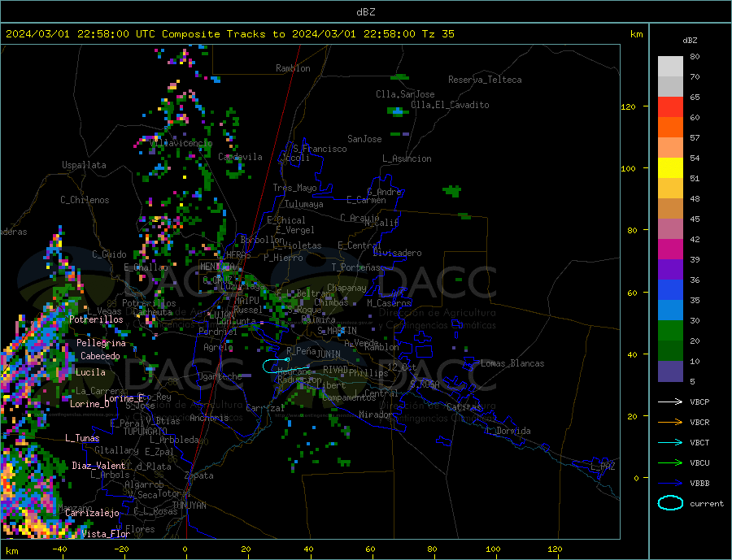Viewport: 732px width, 560px height.
Task: Click the Carrizalejo place label
Action: [93, 514]
